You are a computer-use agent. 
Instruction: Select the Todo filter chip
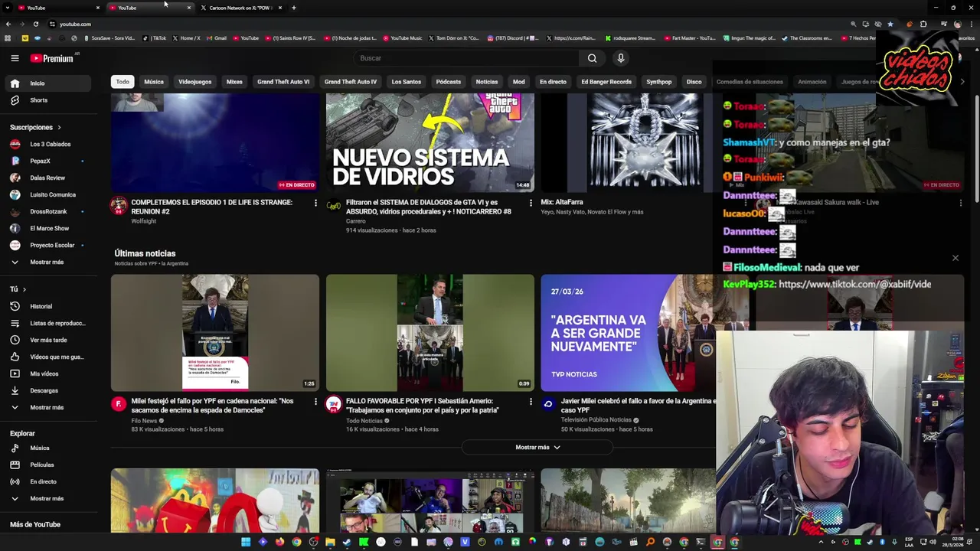click(122, 82)
